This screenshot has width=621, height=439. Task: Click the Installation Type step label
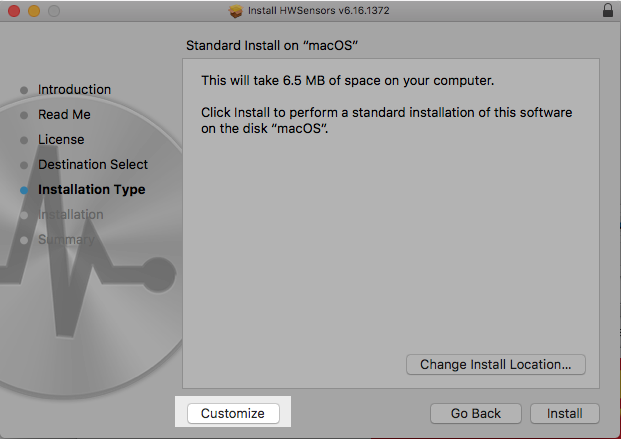point(91,190)
